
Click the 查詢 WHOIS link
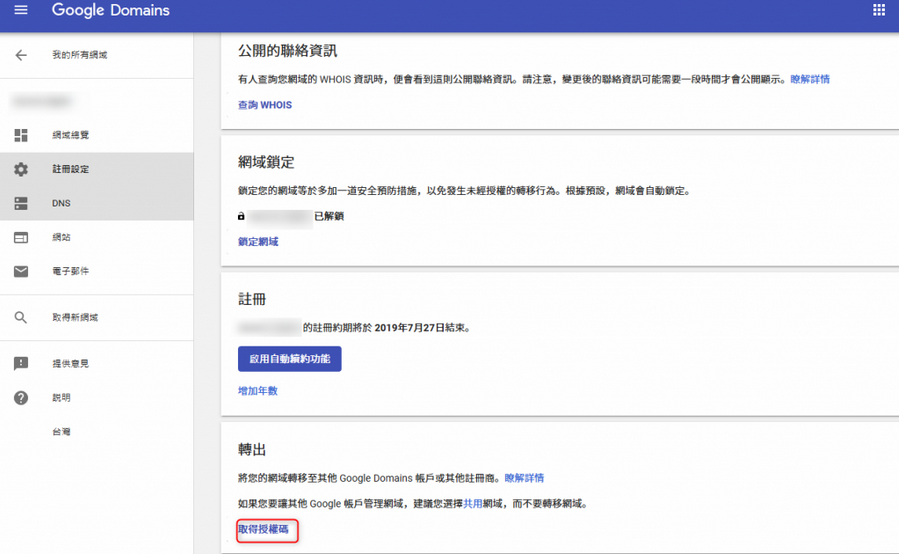click(265, 105)
